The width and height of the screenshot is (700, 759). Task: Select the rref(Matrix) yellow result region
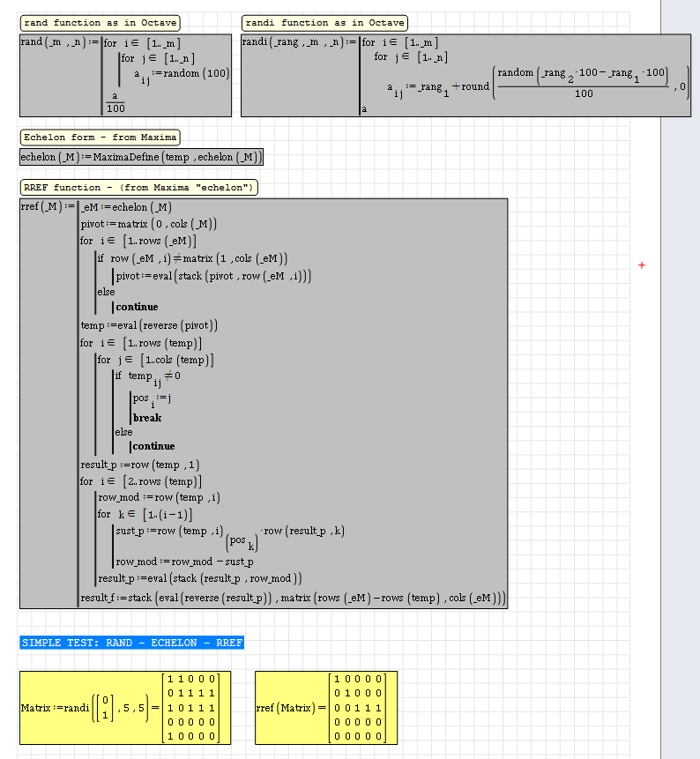tap(325, 707)
